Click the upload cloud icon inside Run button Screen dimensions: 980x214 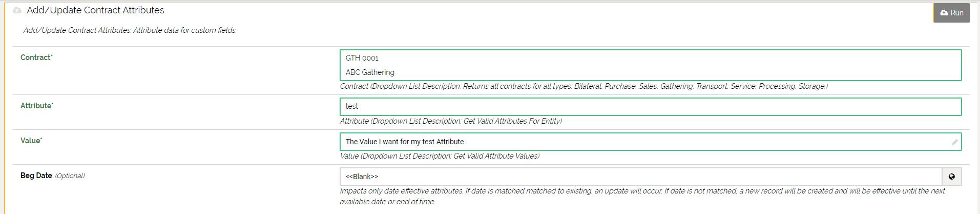944,13
